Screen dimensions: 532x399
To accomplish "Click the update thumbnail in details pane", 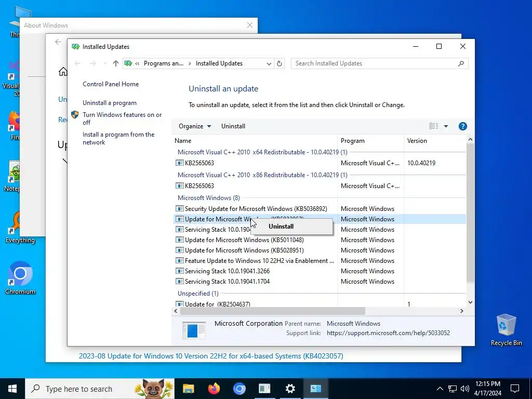I will [194, 330].
